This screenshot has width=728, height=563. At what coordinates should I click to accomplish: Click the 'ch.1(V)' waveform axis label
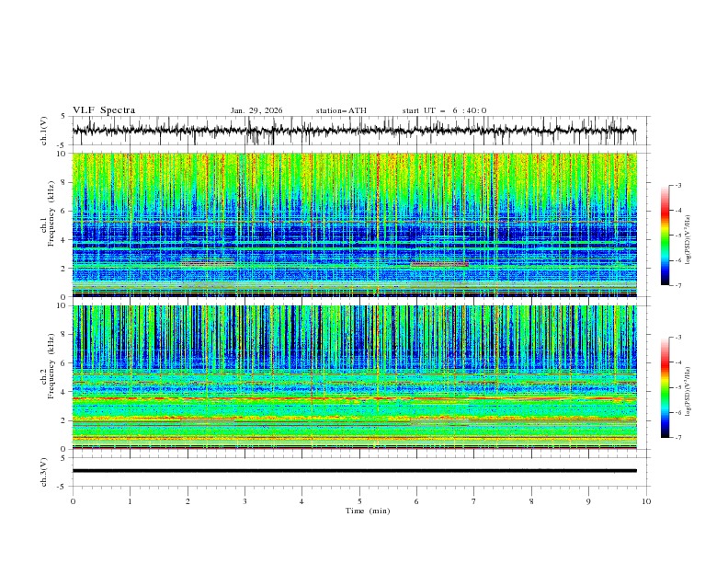click(44, 131)
